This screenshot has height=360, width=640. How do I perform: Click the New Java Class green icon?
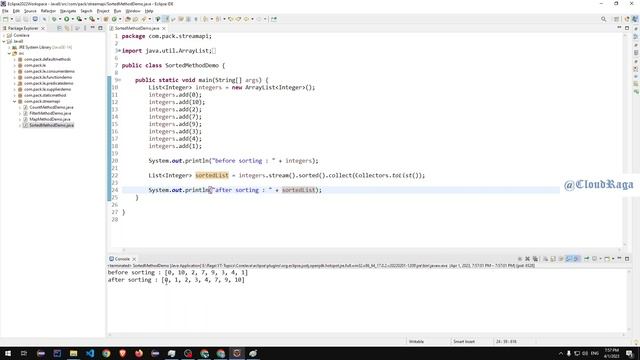coord(114,19)
